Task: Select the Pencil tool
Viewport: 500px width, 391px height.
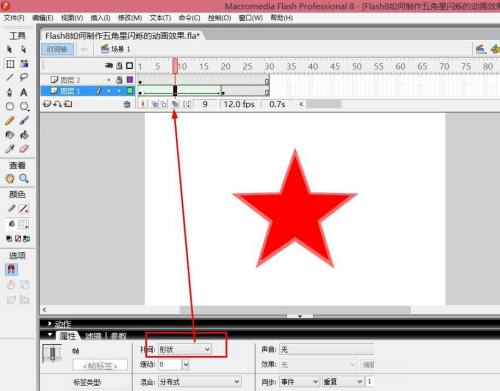Action: tap(10, 121)
